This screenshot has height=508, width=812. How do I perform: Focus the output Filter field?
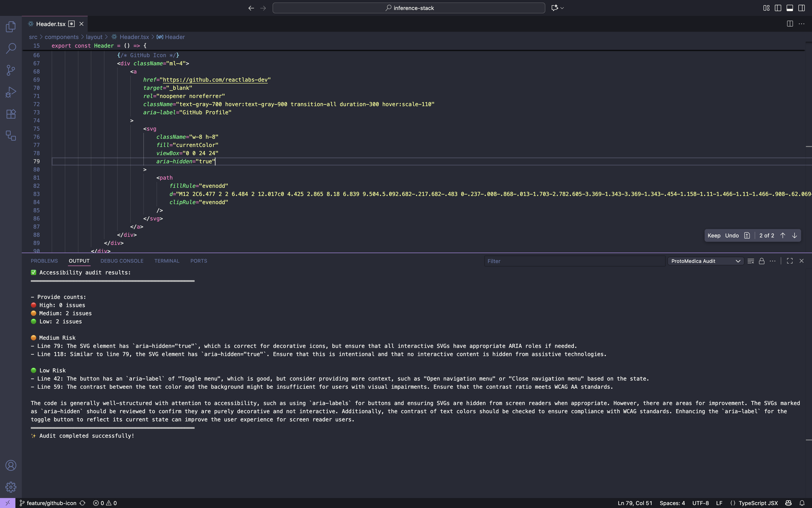coord(574,261)
